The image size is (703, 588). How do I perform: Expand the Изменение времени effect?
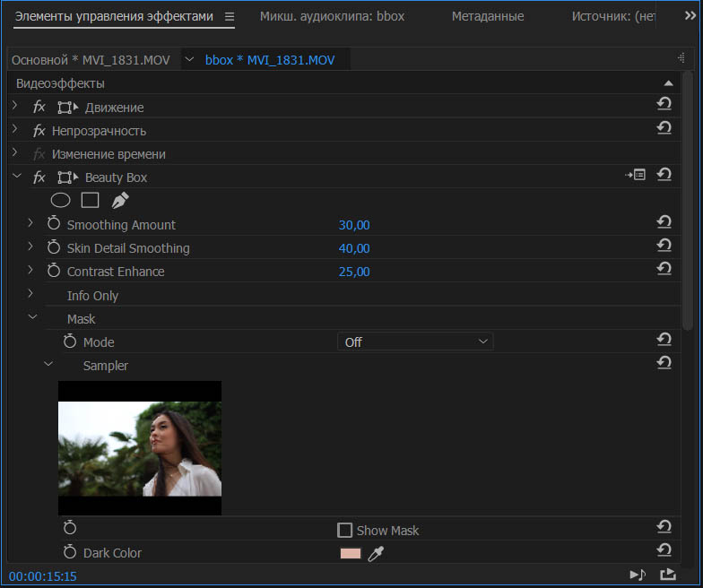[x=14, y=152]
